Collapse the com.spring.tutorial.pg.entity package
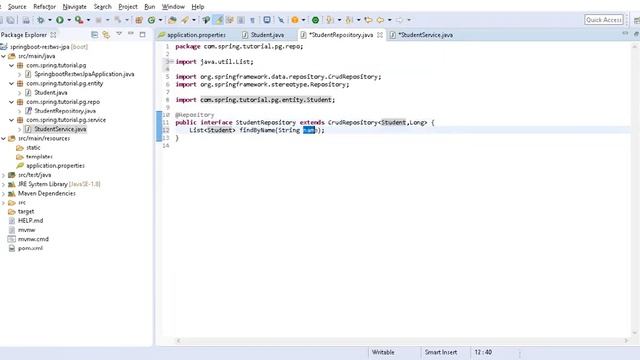 tap(12, 84)
